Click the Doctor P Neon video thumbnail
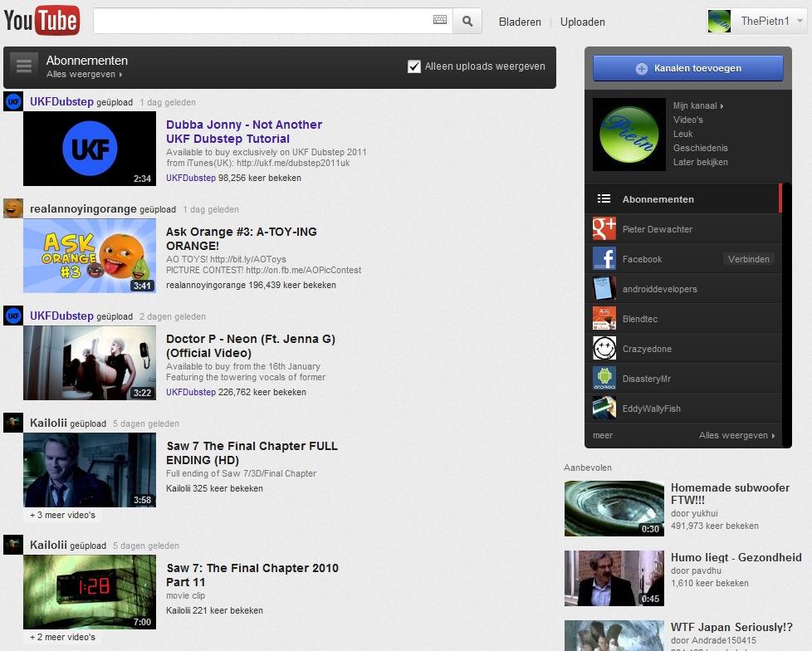Screen dimensions: 812x651 click(x=90, y=363)
